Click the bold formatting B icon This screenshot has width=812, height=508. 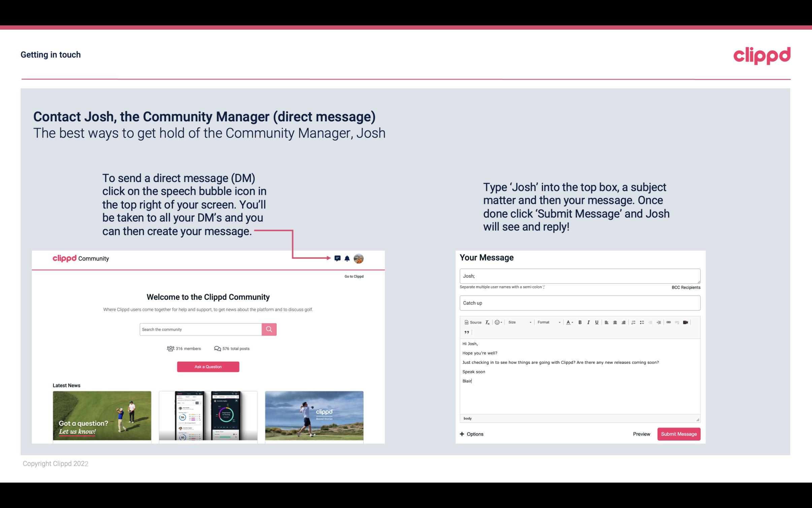point(580,322)
